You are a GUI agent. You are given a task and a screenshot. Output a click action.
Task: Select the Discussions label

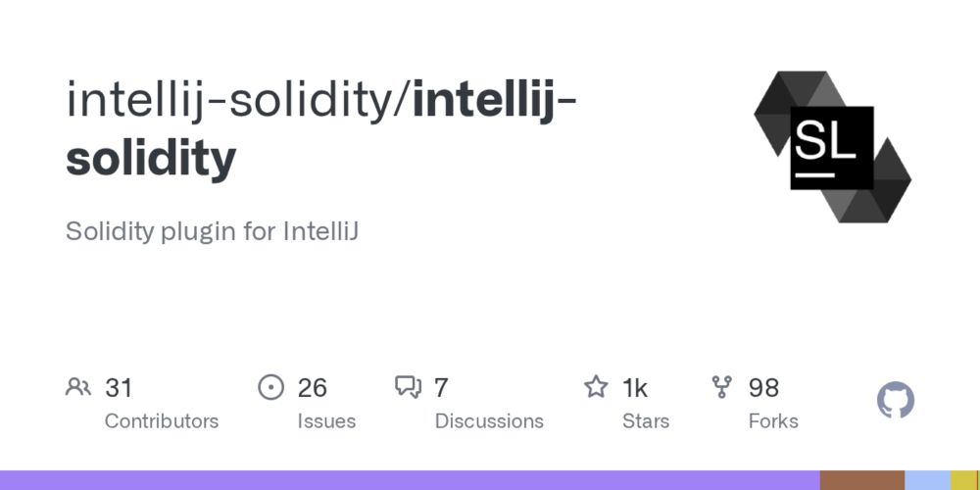tap(489, 421)
